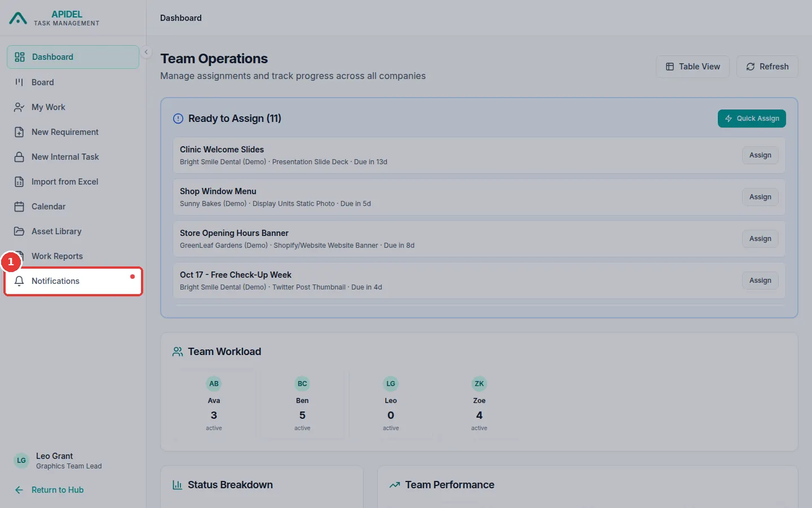Click the Quick Assign button
This screenshot has height=508, width=812.
click(752, 119)
